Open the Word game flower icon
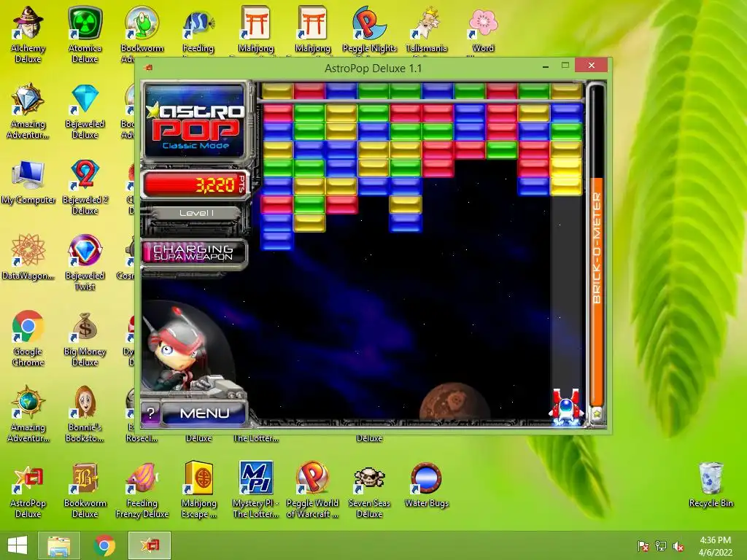 483,29
